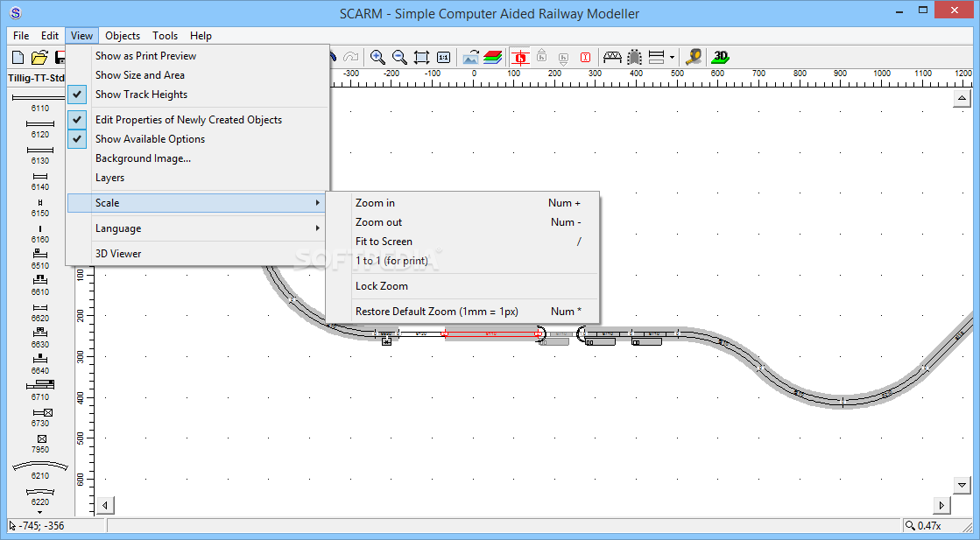Click the Fit to Screen toolbar icon
The width and height of the screenshot is (980, 540).
(422, 58)
